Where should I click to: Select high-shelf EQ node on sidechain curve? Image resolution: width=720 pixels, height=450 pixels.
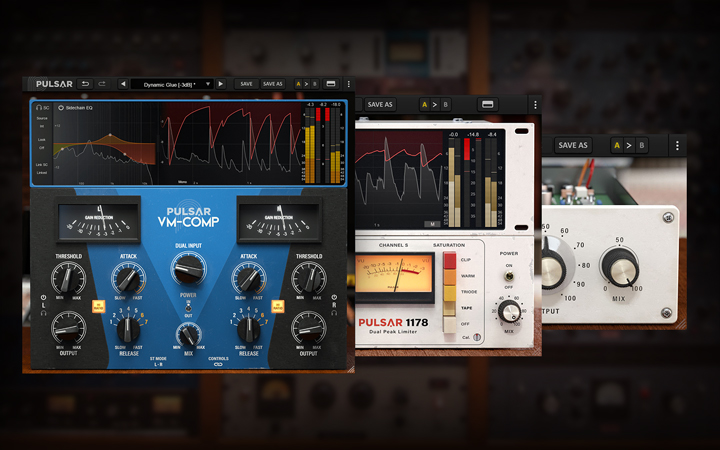124,154
